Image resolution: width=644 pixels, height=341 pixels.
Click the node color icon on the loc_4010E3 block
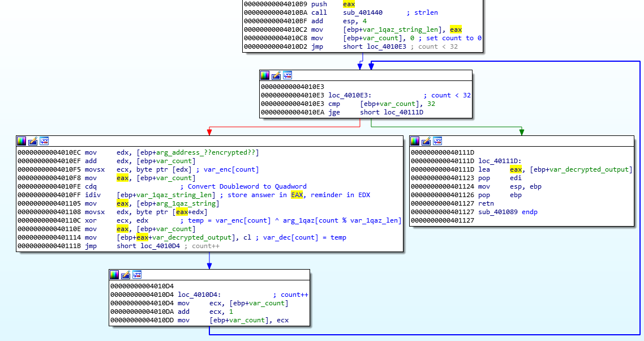point(265,75)
